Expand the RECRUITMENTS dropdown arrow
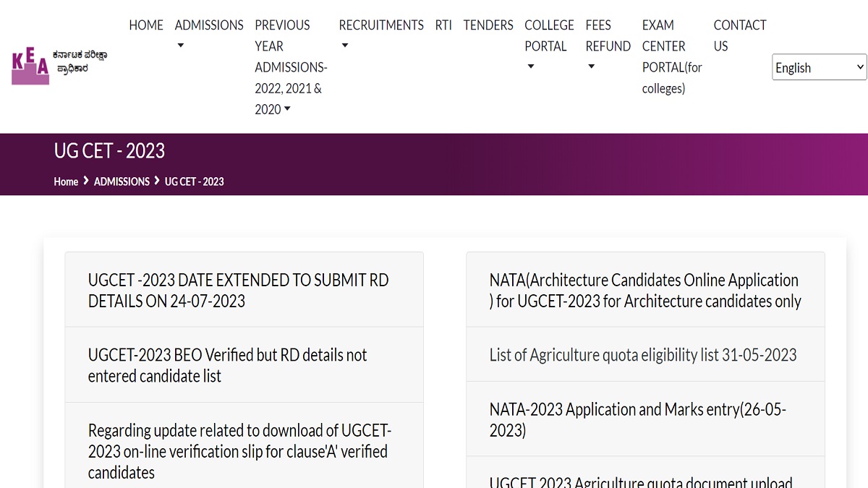The image size is (868, 488). click(345, 46)
